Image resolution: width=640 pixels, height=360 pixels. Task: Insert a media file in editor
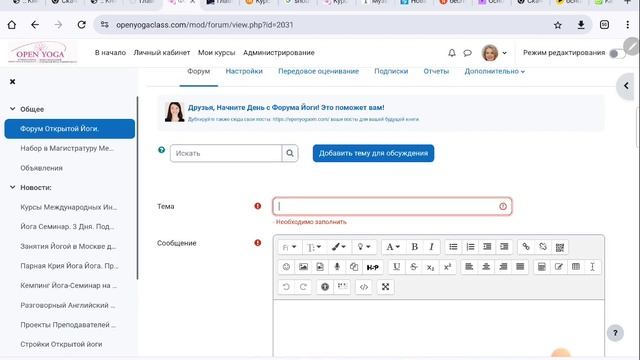(320, 267)
